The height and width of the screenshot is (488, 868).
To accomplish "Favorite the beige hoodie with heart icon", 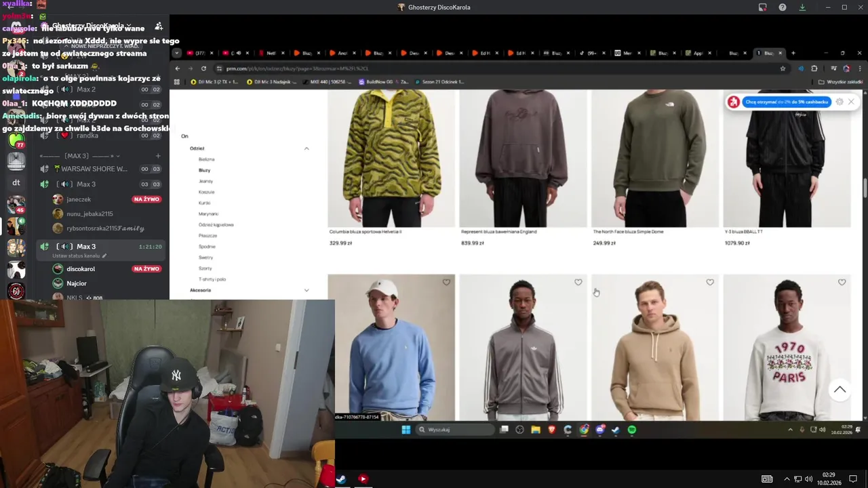I will [710, 283].
